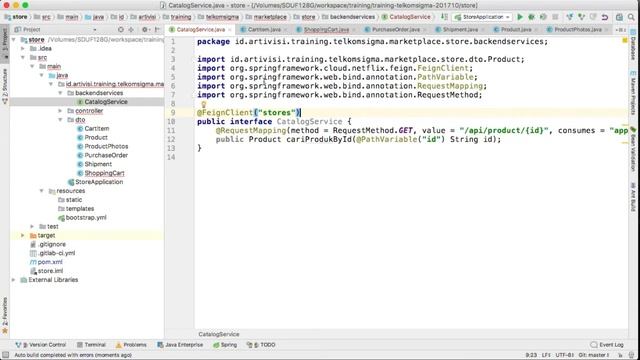This screenshot has height=360, width=640.
Task: Open Project panel gear settings icon
Action: coord(145,30)
